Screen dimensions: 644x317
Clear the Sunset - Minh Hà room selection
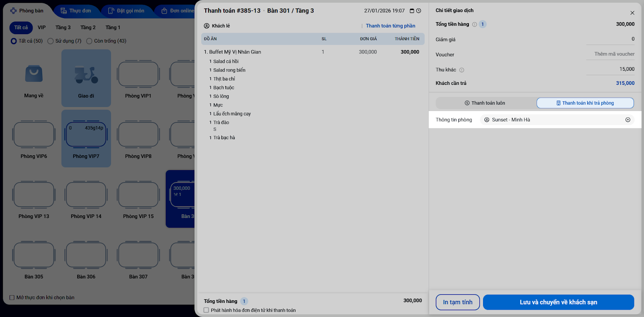(628, 120)
